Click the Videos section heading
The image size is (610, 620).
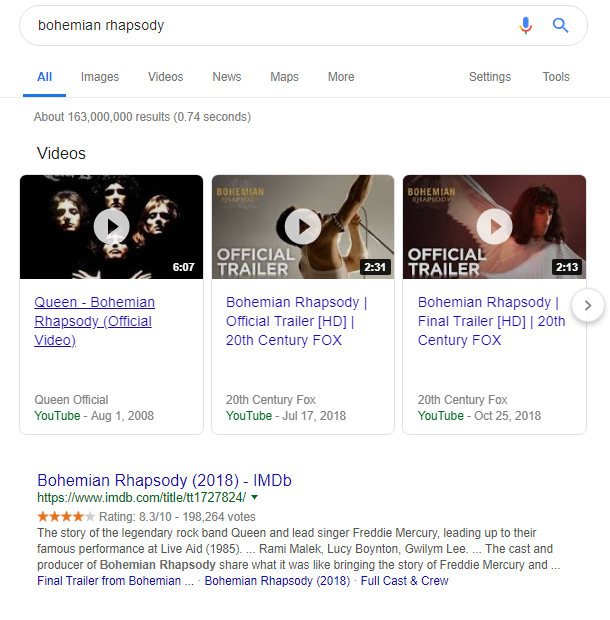click(61, 153)
